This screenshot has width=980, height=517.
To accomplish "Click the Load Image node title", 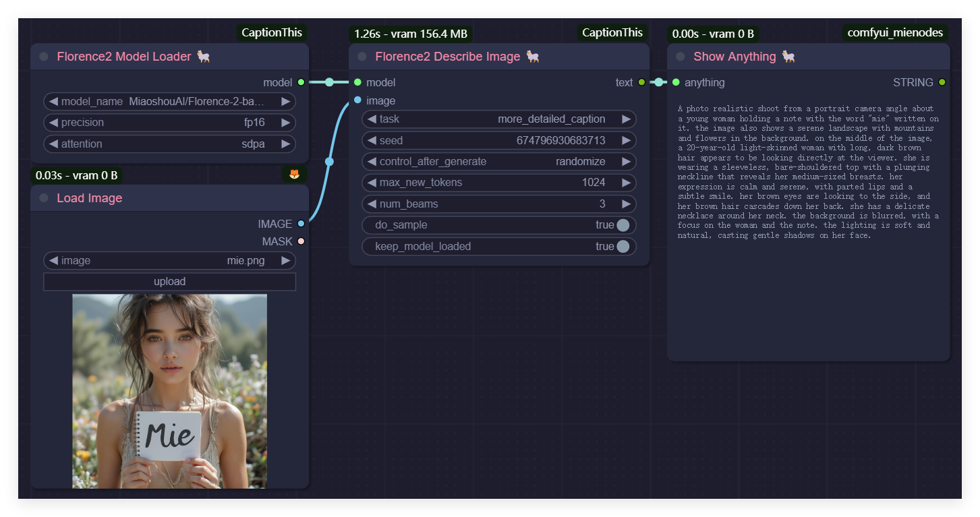I will [x=90, y=198].
